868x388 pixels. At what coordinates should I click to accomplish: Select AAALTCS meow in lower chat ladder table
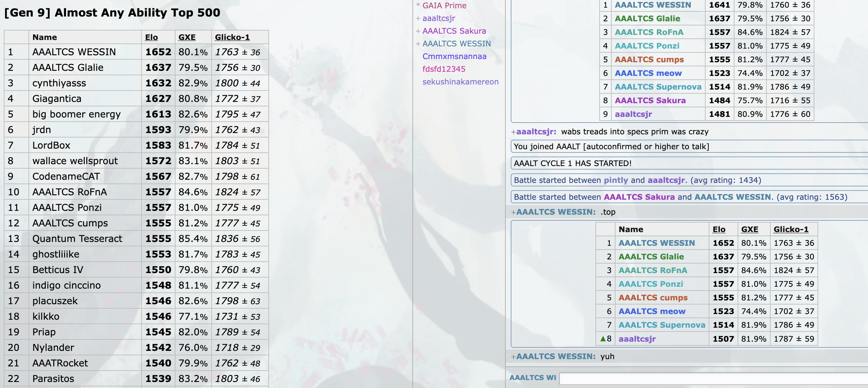[652, 311]
